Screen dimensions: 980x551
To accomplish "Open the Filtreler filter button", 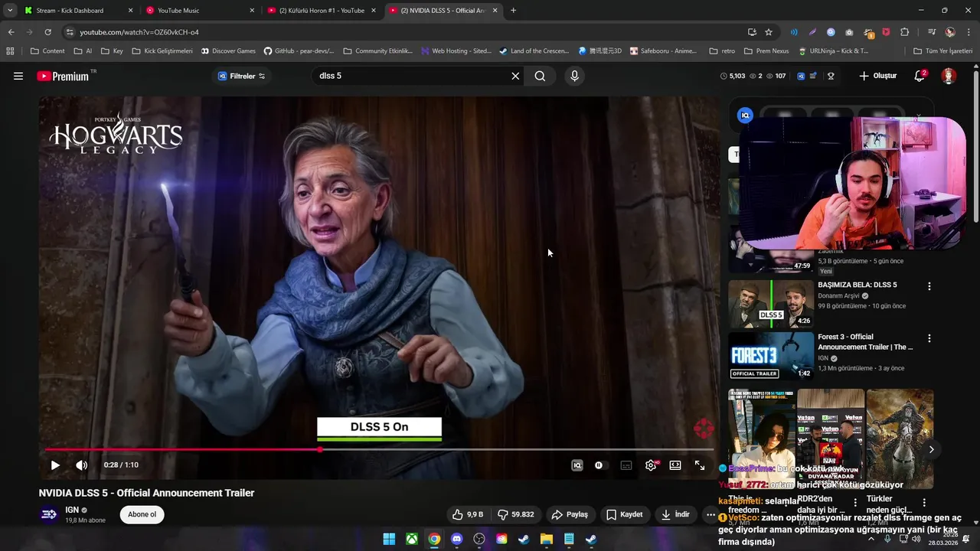I will (241, 76).
